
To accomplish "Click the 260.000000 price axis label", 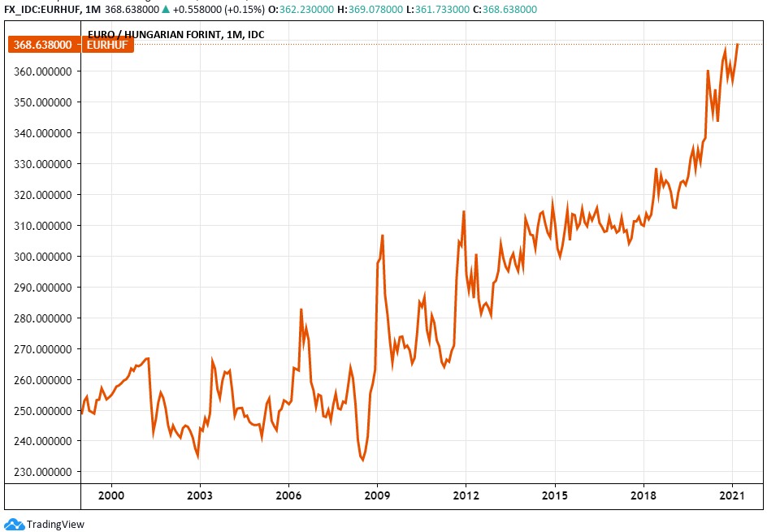I will coord(43,379).
